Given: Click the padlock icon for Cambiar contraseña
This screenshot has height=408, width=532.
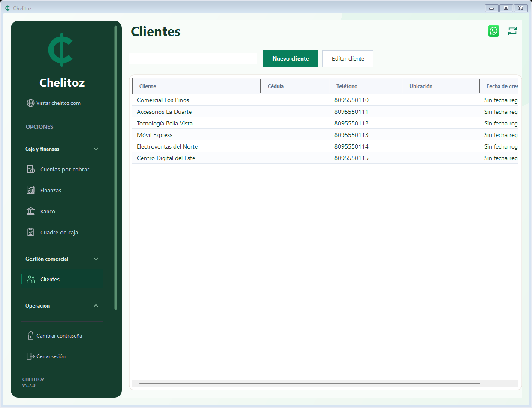Looking at the screenshot, I should pyautogui.click(x=30, y=335).
